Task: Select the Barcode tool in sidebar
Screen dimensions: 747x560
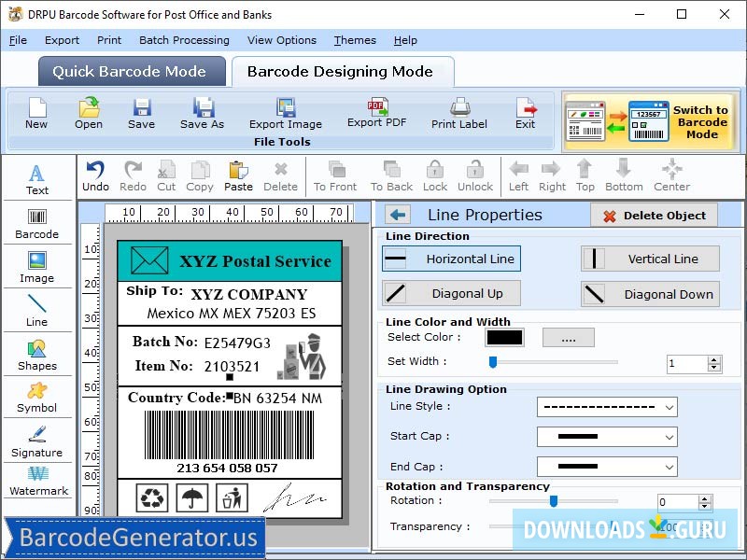Action: tap(37, 224)
